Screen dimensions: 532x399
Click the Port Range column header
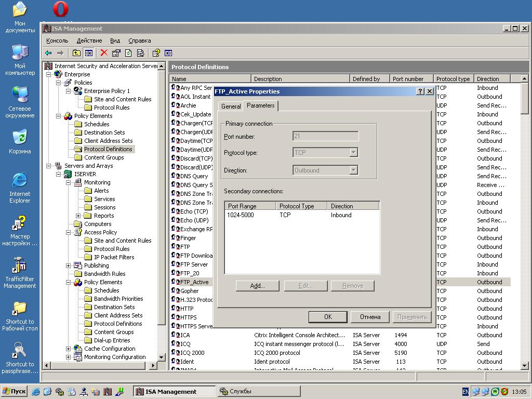pyautogui.click(x=250, y=206)
